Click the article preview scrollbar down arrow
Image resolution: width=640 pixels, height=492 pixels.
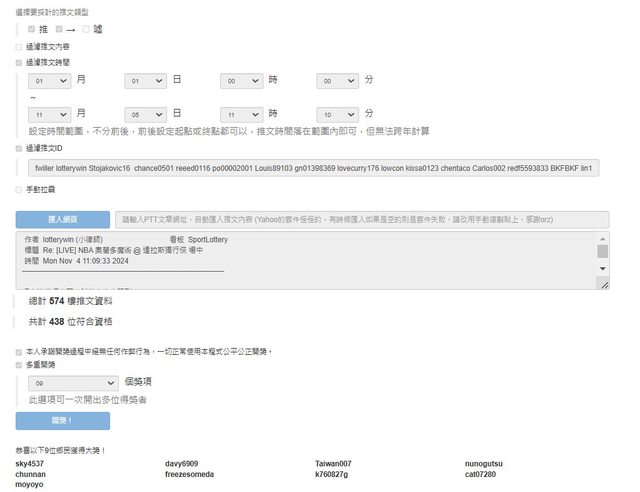tap(602, 269)
